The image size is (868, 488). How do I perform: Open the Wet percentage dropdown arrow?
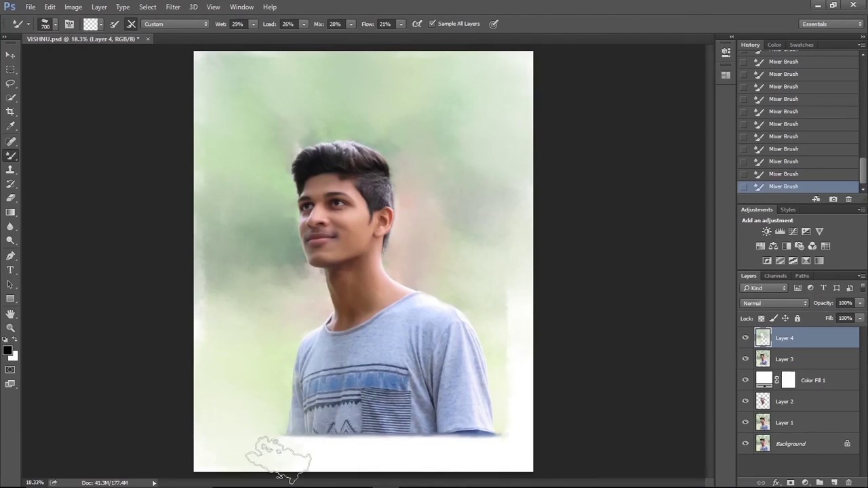click(x=253, y=24)
